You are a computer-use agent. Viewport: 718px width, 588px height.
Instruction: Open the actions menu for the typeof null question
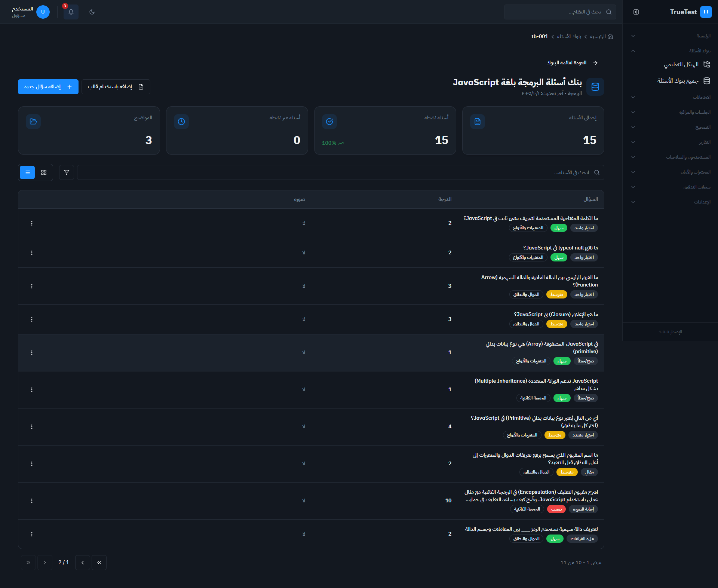[x=32, y=253]
